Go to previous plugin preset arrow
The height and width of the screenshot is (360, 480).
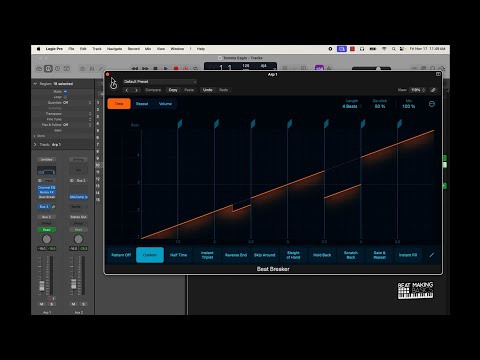[127, 90]
